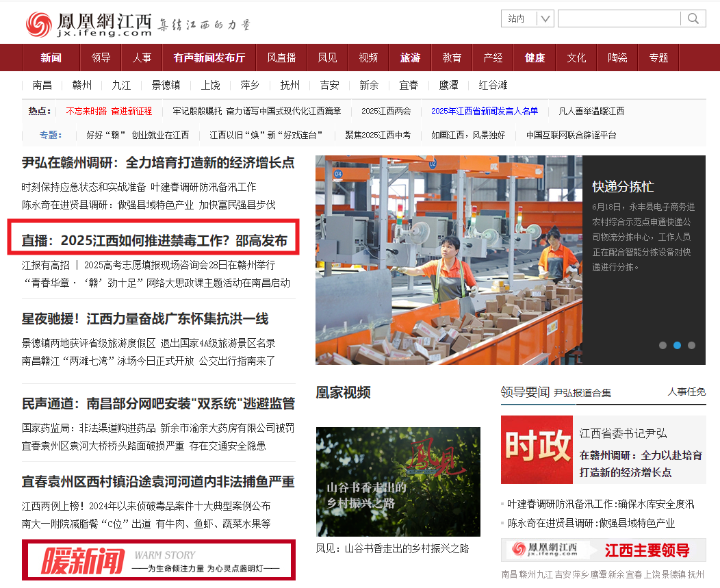
Task: Open the 领导 navigation tab
Action: 101,58
